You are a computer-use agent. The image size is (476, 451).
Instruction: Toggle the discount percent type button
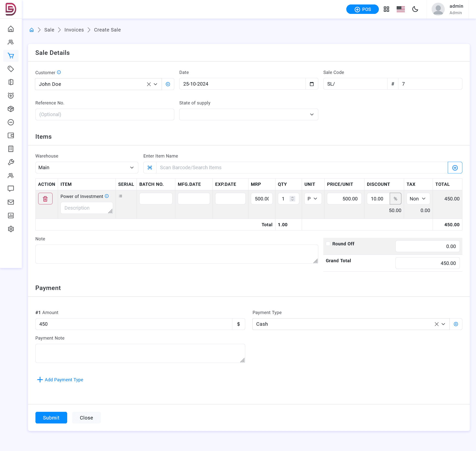pyautogui.click(x=395, y=199)
